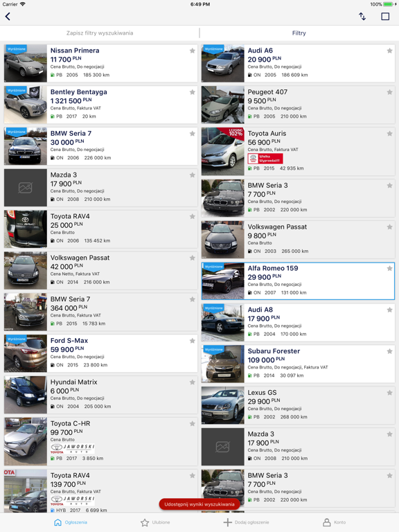The height and width of the screenshot is (532, 399).
Task: Mark Ford S-Max as favorite
Action: point(193,341)
